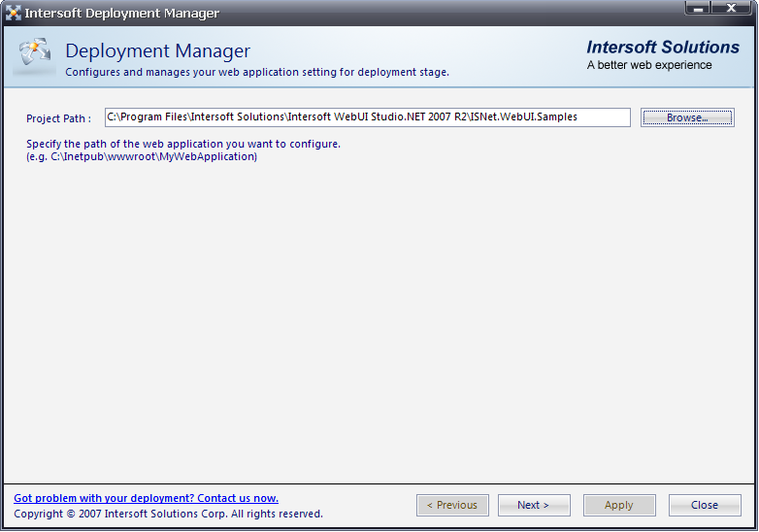Click the Intersoft Solutions logo text
Viewport: 759px width, 532px height.
point(663,48)
